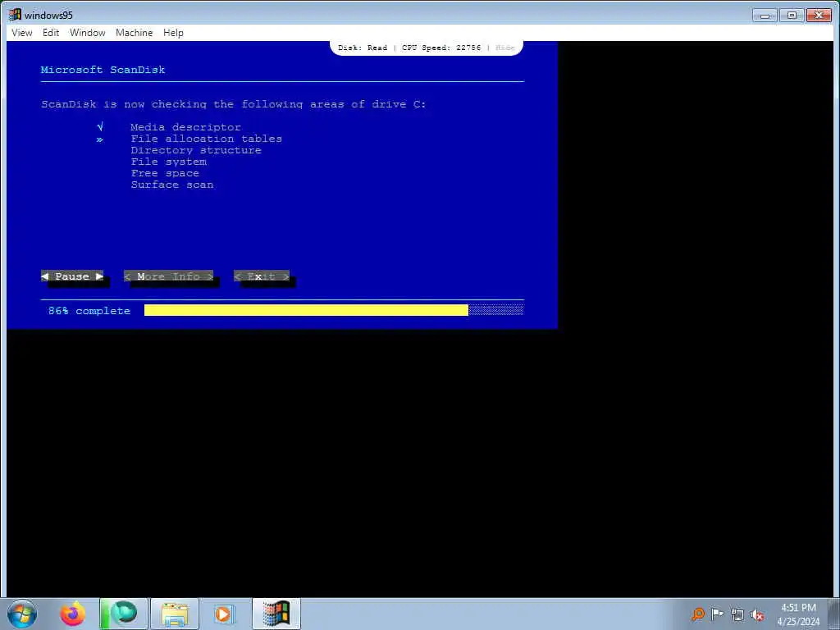The width and height of the screenshot is (840, 630).
Task: Open the View menu
Action: pyautogui.click(x=22, y=33)
